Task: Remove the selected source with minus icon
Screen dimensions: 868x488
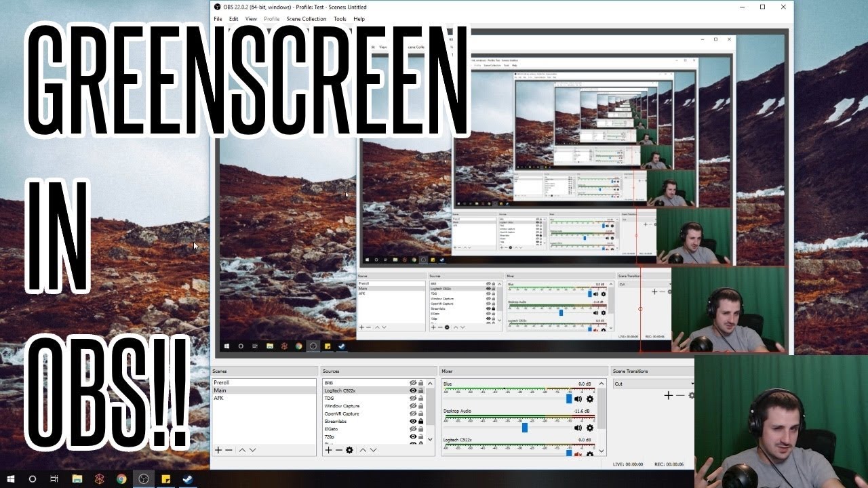Action: pyautogui.click(x=338, y=450)
